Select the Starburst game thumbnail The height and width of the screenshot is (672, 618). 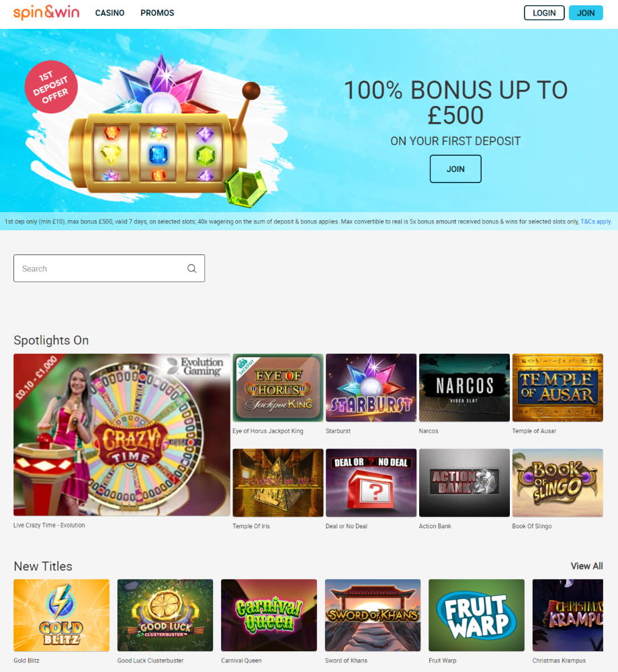tap(371, 387)
